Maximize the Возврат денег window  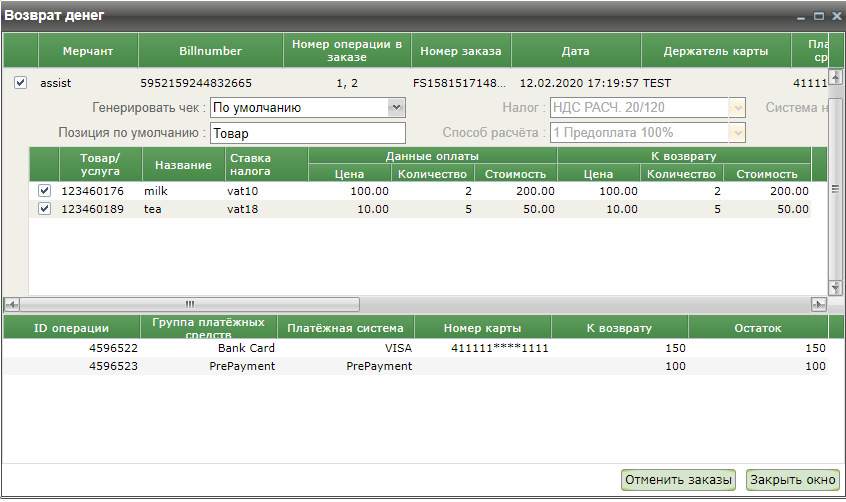tap(818, 16)
